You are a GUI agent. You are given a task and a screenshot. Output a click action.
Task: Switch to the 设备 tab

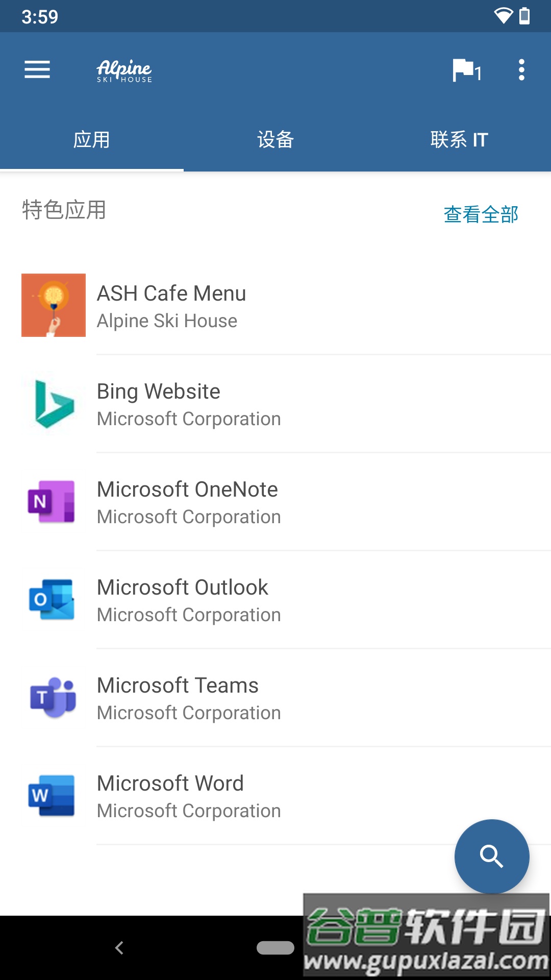point(275,140)
